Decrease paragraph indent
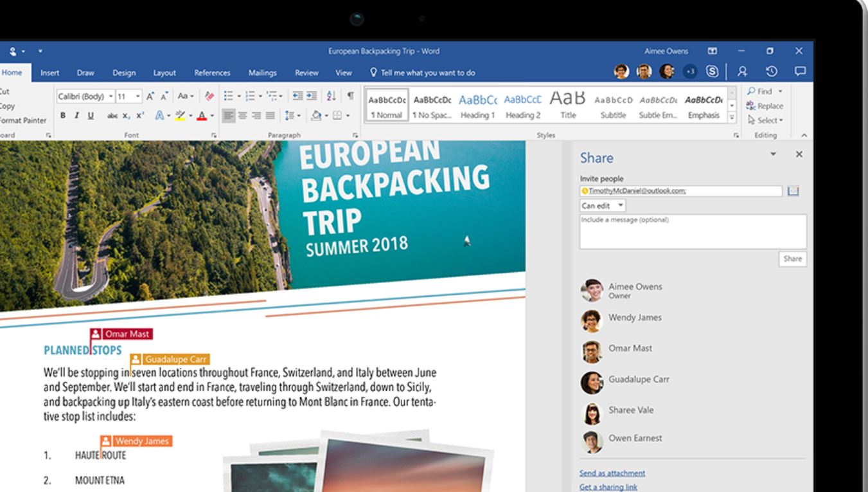The height and width of the screenshot is (492, 868). [298, 96]
